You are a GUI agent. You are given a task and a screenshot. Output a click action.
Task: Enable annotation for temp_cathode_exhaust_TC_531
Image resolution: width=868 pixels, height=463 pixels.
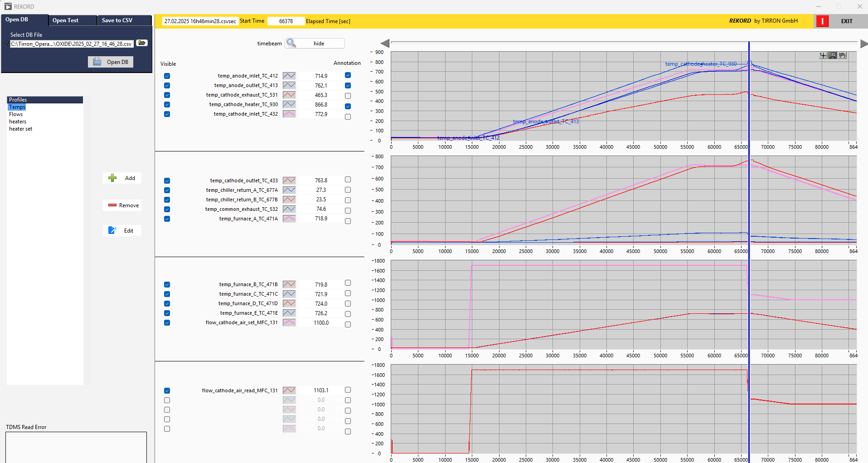point(348,96)
